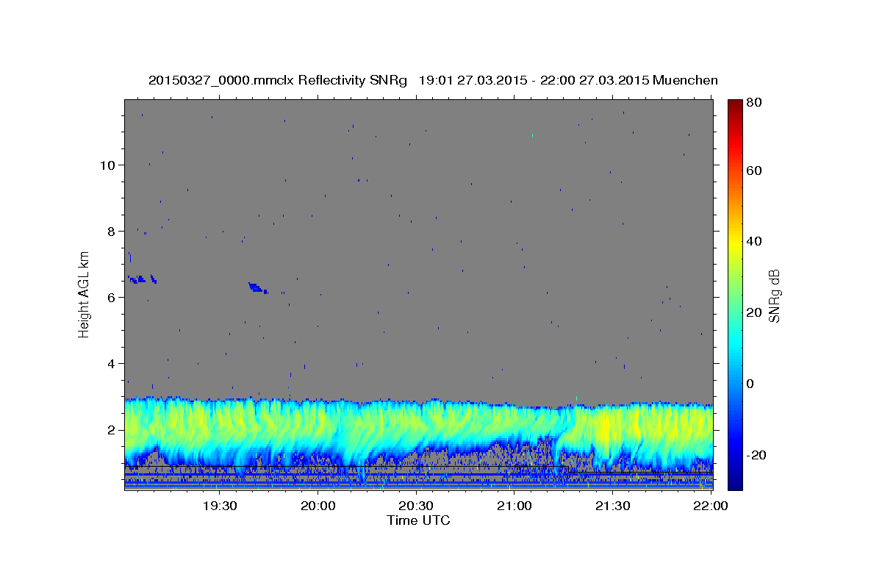Click the 21:30 time tick label
Image resolution: width=882 pixels, height=588 pixels.
click(x=612, y=506)
